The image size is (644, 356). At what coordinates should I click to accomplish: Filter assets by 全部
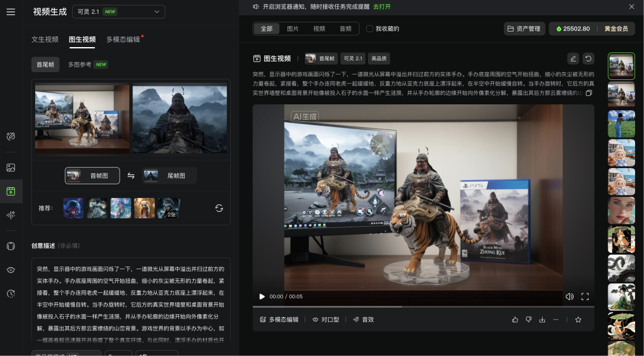pos(267,29)
